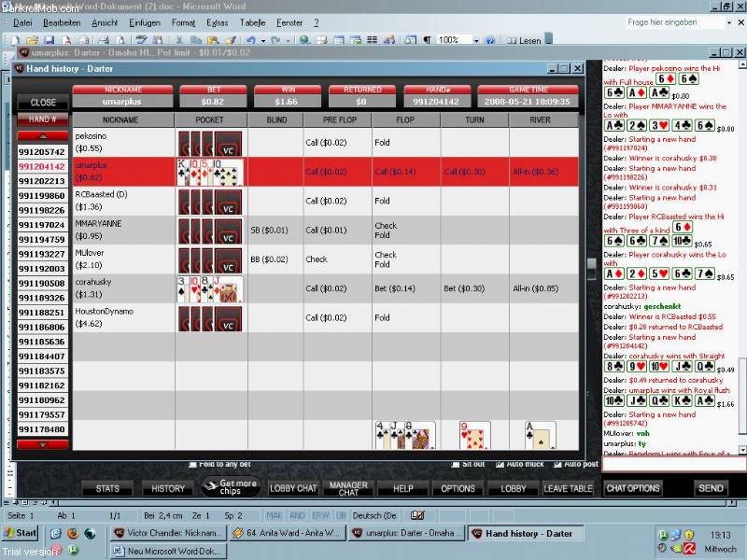Open the Format menu
Screen dimensions: 747x560
point(183,22)
